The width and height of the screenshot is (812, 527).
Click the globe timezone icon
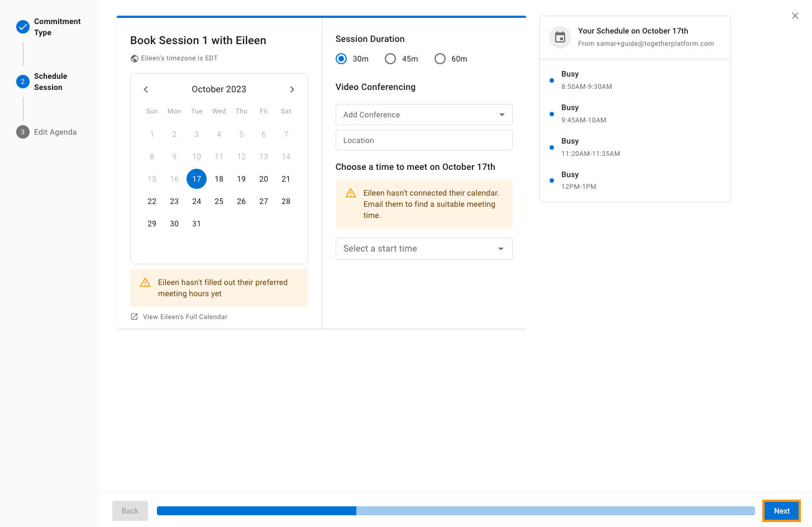click(x=135, y=59)
